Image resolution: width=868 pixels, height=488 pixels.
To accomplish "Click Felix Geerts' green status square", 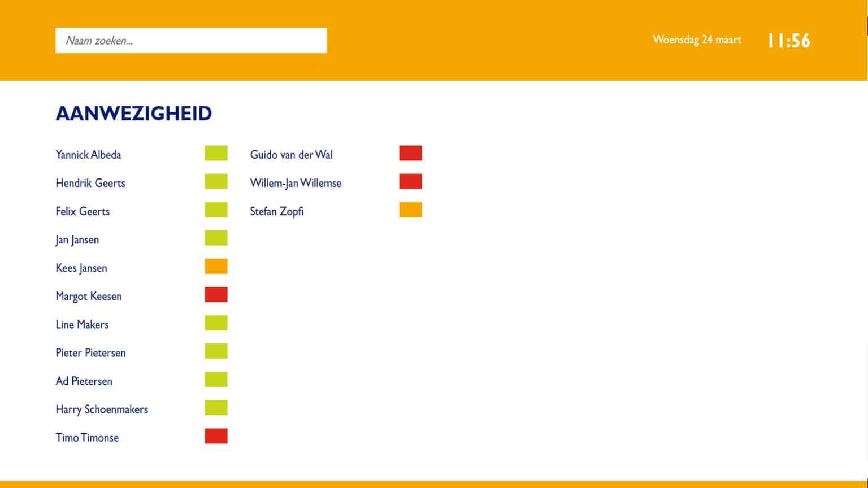I will (216, 210).
